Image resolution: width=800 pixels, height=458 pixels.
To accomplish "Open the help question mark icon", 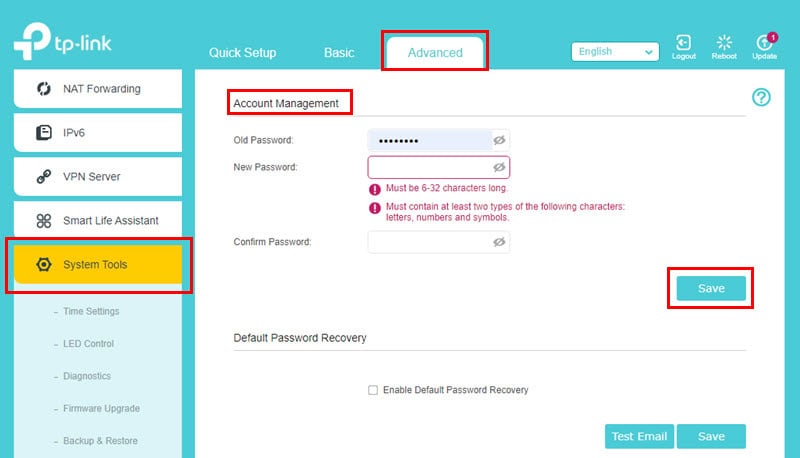I will [761, 97].
